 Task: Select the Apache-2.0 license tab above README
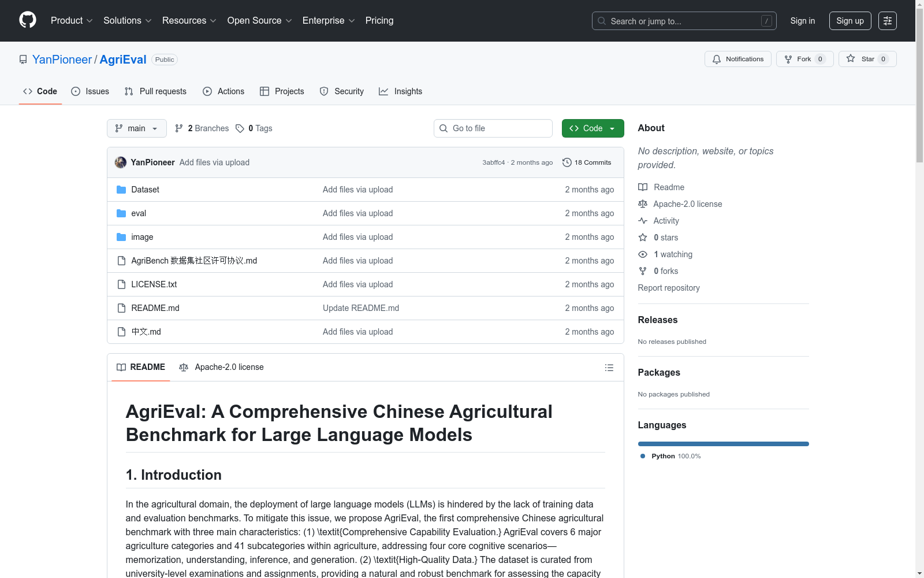click(x=221, y=368)
